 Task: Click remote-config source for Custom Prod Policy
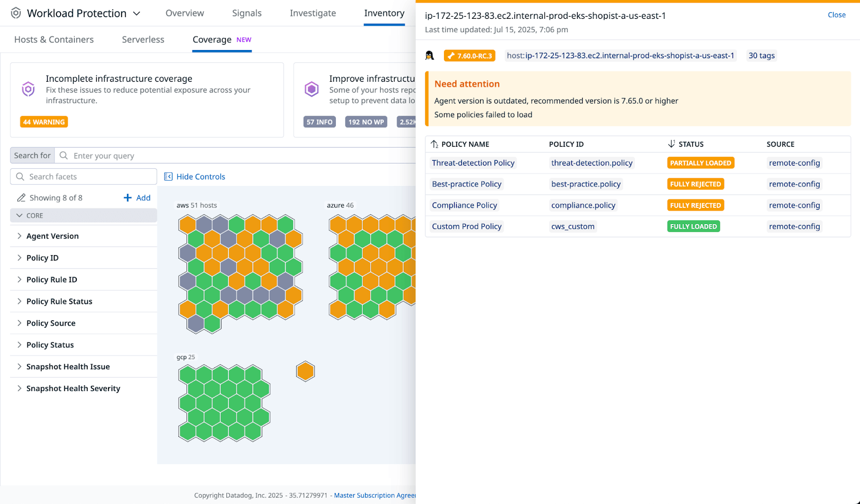[794, 226]
